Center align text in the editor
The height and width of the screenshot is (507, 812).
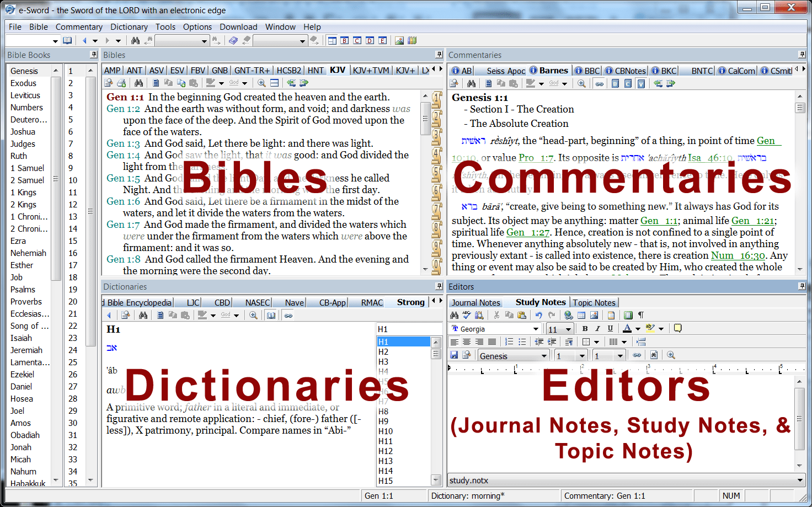pyautogui.click(x=467, y=342)
